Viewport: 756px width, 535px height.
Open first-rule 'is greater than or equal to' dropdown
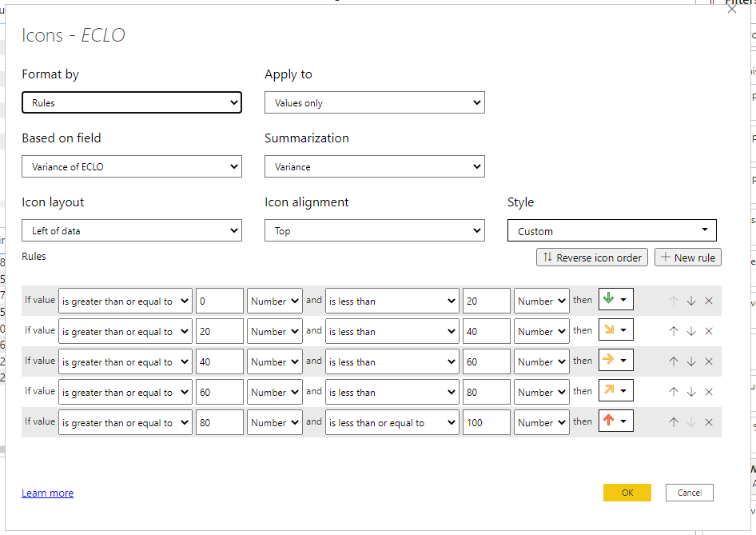pyautogui.click(x=125, y=301)
